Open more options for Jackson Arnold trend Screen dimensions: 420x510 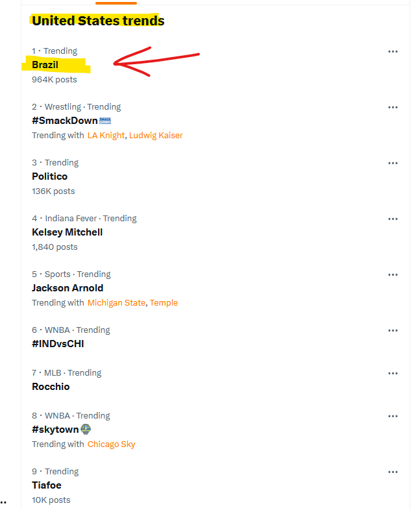393,275
